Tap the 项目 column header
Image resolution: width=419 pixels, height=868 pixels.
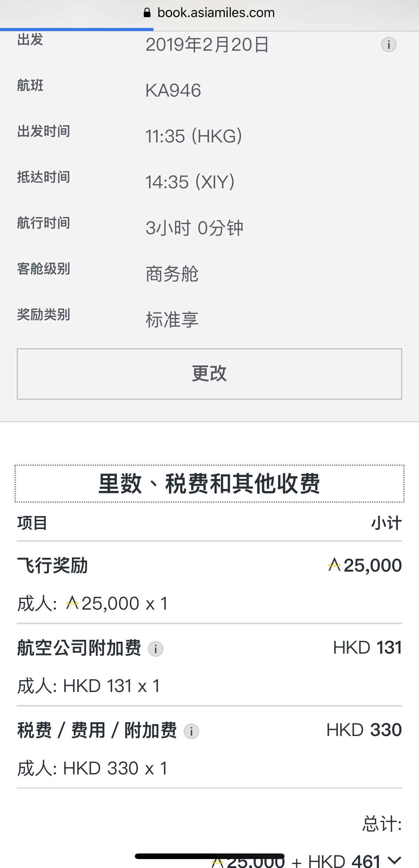pyautogui.click(x=32, y=523)
